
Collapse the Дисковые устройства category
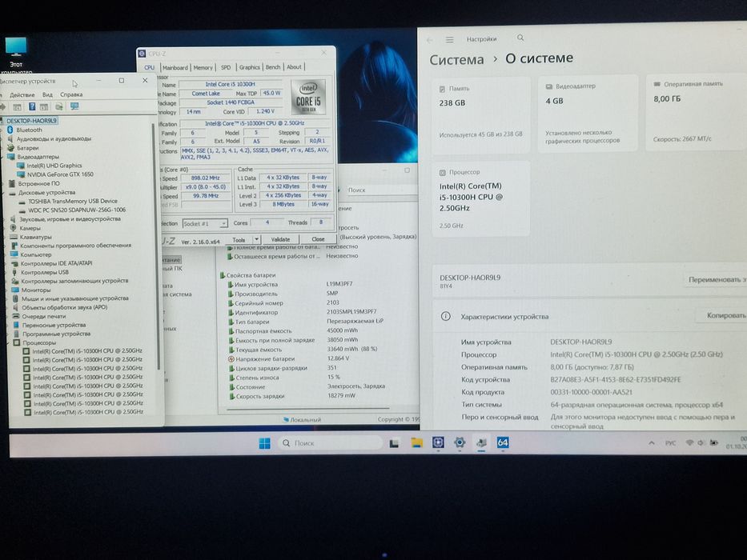(3, 193)
